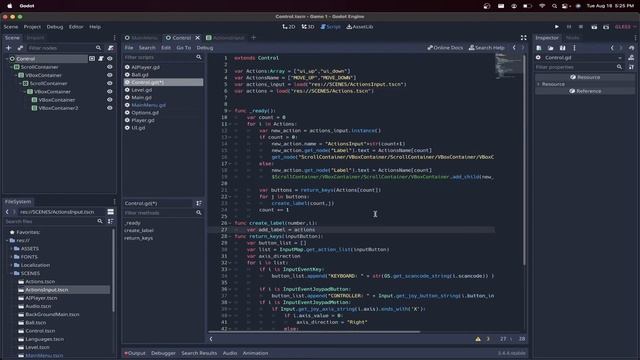640x360 pixels.
Task: Toggle visibility of the VBoxContainer2 node
Action: [x=109, y=108]
